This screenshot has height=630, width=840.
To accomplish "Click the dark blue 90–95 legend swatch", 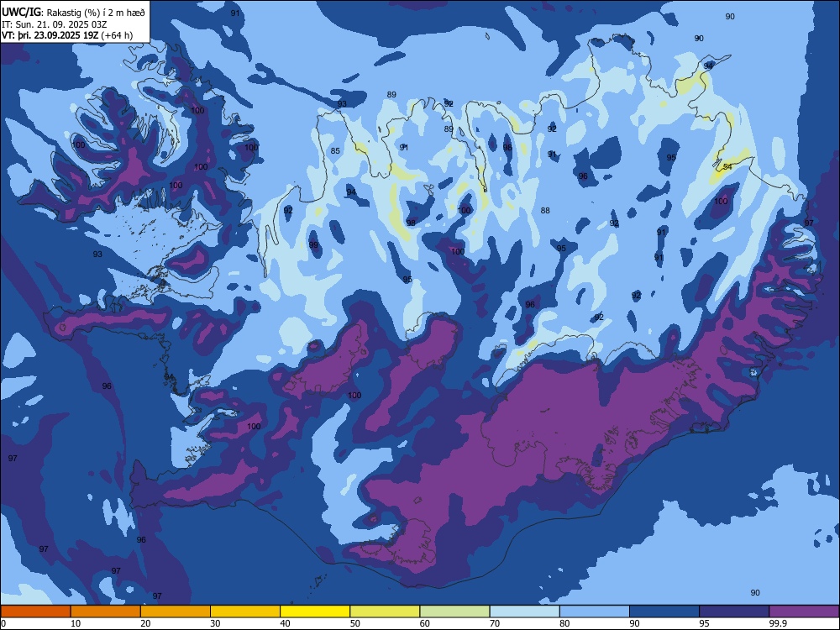I will [x=664, y=612].
